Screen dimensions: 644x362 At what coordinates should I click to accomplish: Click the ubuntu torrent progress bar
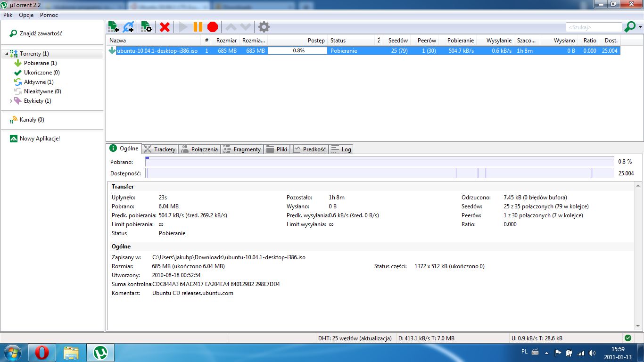pyautogui.click(x=297, y=51)
